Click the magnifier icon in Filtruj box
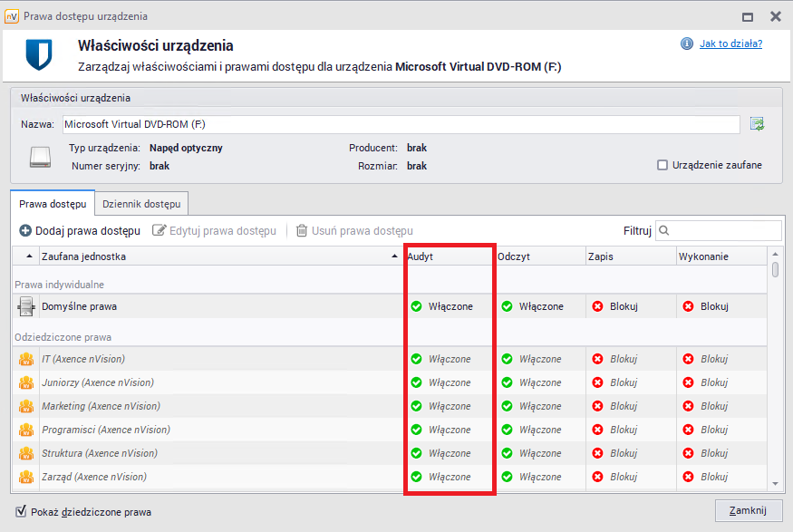Viewport: 793px width, 532px height. [664, 231]
